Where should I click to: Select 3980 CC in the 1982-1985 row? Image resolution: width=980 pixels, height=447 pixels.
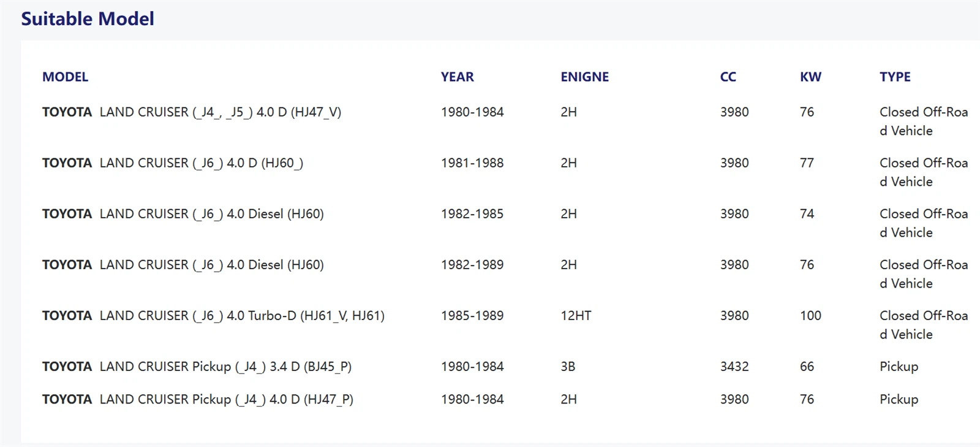click(734, 214)
